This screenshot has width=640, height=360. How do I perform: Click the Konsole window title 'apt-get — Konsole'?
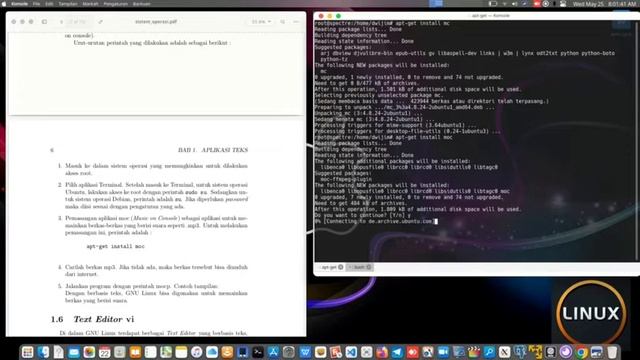click(491, 16)
